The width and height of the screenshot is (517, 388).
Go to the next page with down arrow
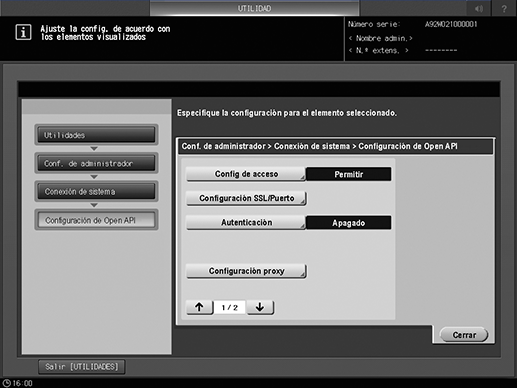coord(260,307)
